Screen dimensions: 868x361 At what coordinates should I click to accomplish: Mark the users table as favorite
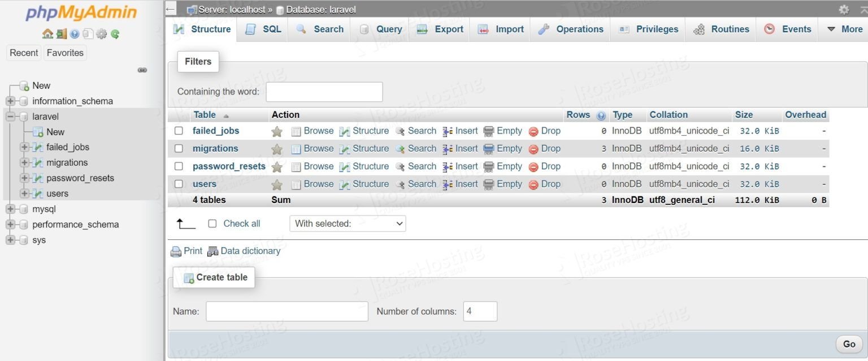point(276,184)
